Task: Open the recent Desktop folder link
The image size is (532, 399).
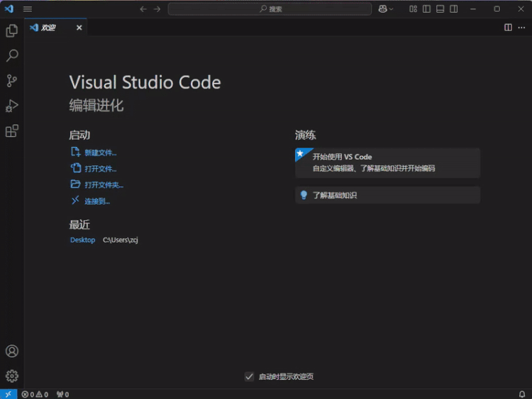Action: coord(82,240)
